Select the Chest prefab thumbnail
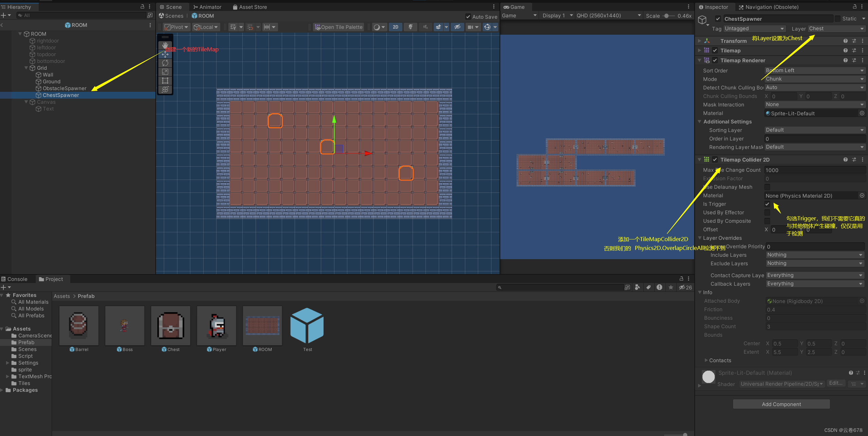Screen dimensions: 868x436 pyautogui.click(x=171, y=325)
